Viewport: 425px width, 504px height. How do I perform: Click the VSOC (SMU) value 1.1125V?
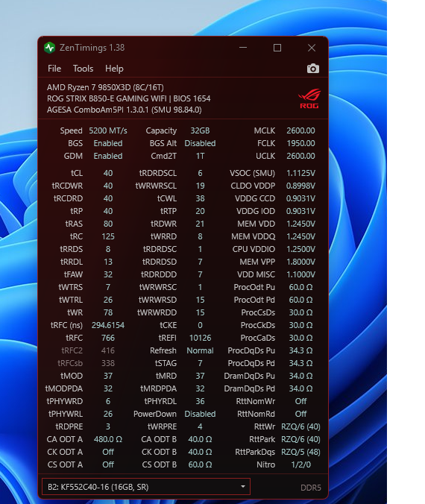300,173
